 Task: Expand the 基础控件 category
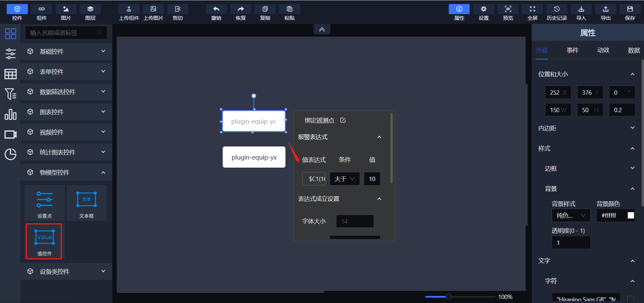pos(66,51)
